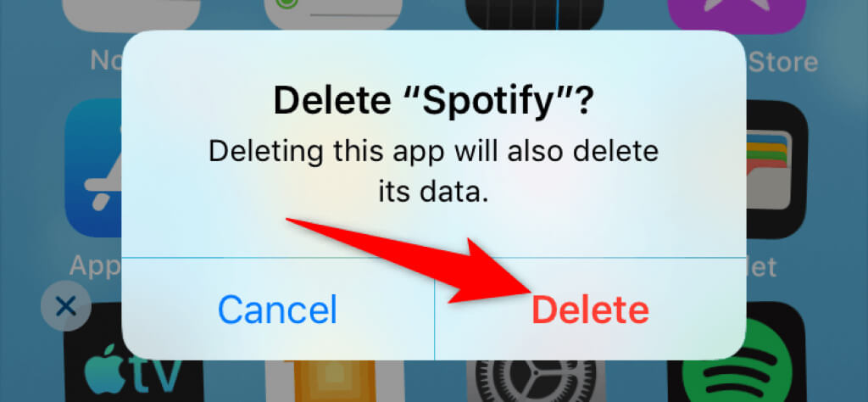Viewport: 868px width, 402px height.
Task: Open the Settings gear app icon
Action: (x=531, y=381)
